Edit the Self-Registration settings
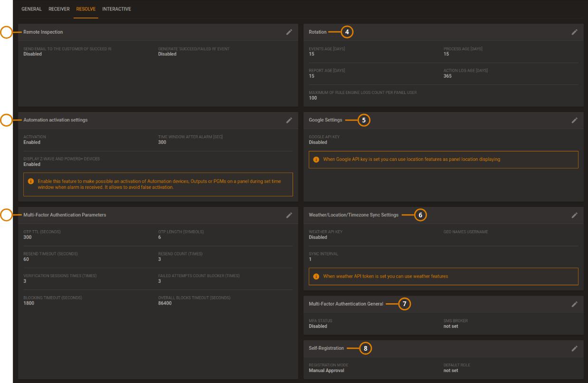This screenshot has height=383, width=588. (x=574, y=348)
